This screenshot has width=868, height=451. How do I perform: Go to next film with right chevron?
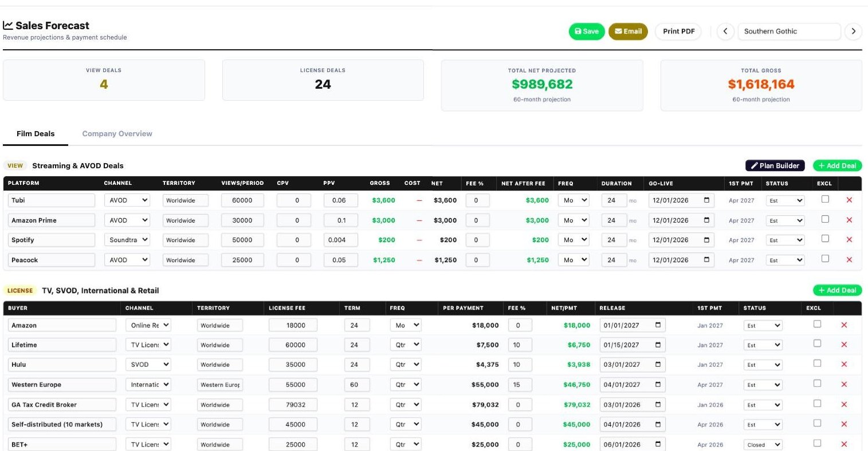[x=853, y=31]
